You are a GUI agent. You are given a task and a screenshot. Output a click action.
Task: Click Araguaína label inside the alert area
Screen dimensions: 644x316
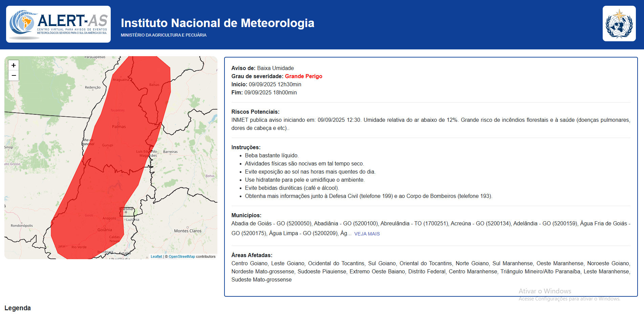(x=121, y=80)
